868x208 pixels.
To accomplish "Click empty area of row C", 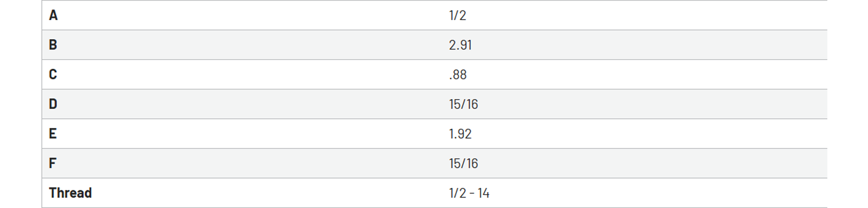I will (645, 75).
